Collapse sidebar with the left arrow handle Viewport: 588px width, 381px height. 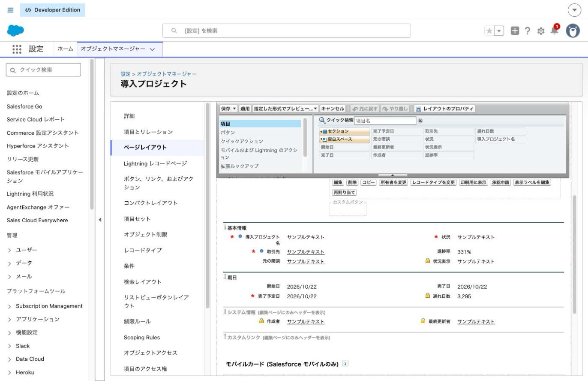(100, 220)
